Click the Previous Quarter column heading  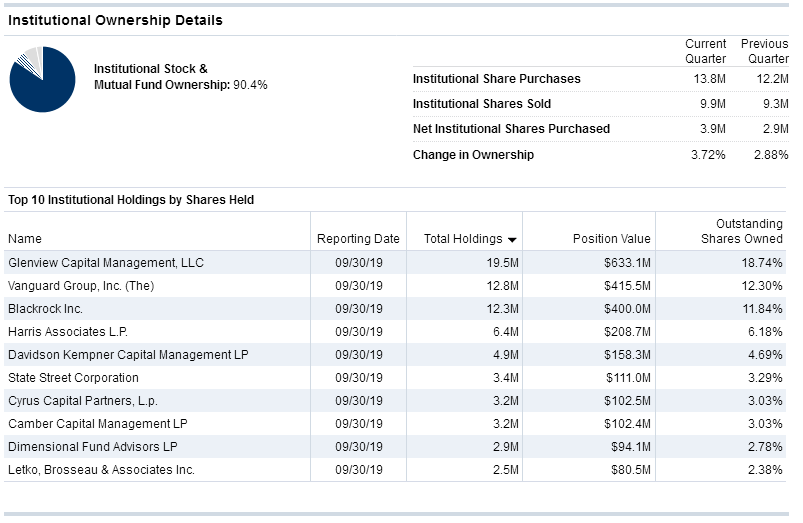(x=765, y=51)
